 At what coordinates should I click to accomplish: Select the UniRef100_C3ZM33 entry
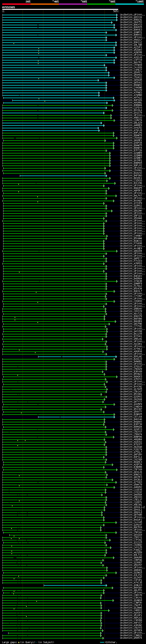131,180
